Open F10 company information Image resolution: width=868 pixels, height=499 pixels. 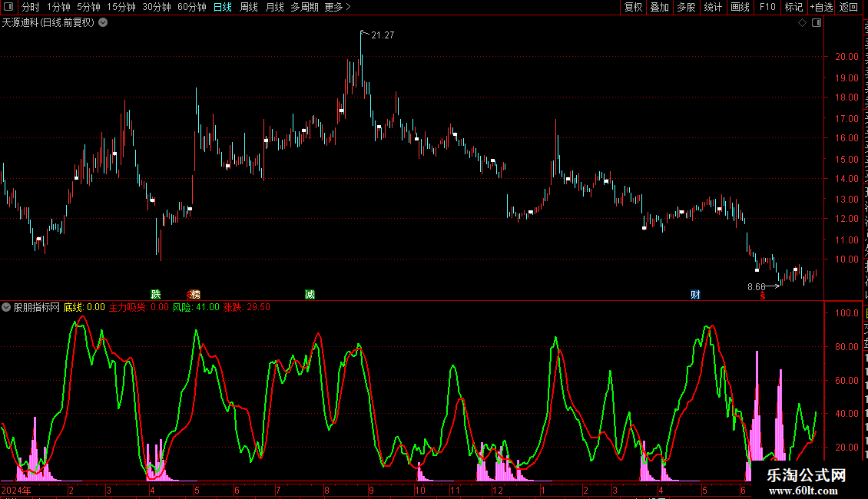point(767,7)
